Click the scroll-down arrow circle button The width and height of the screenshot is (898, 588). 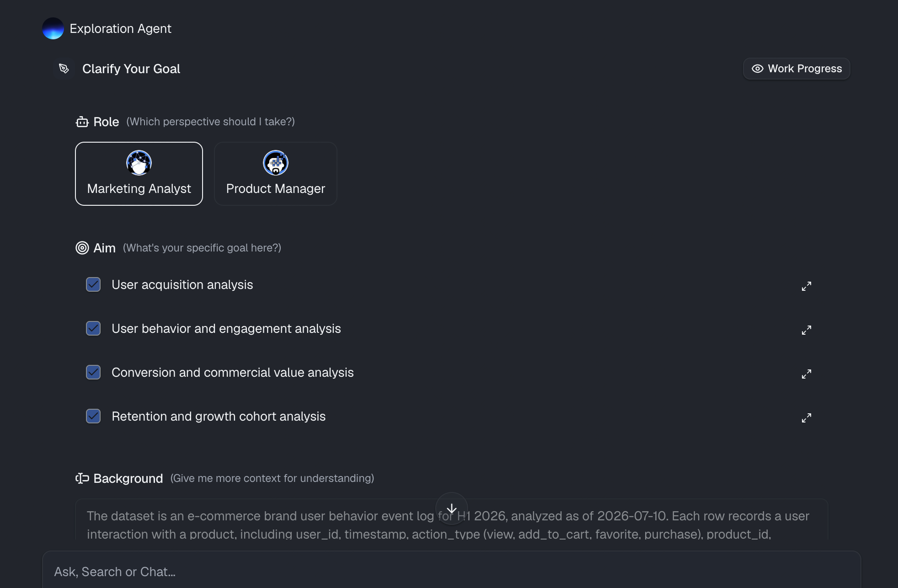click(452, 508)
